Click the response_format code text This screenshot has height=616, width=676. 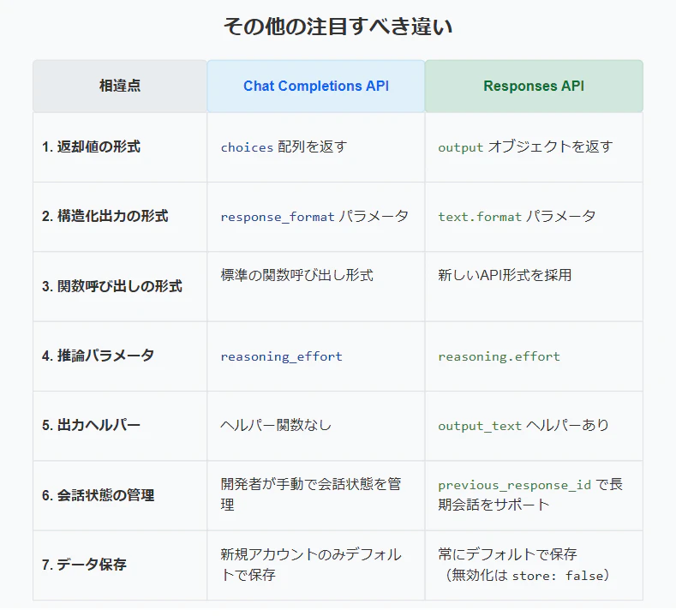pyautogui.click(x=278, y=217)
